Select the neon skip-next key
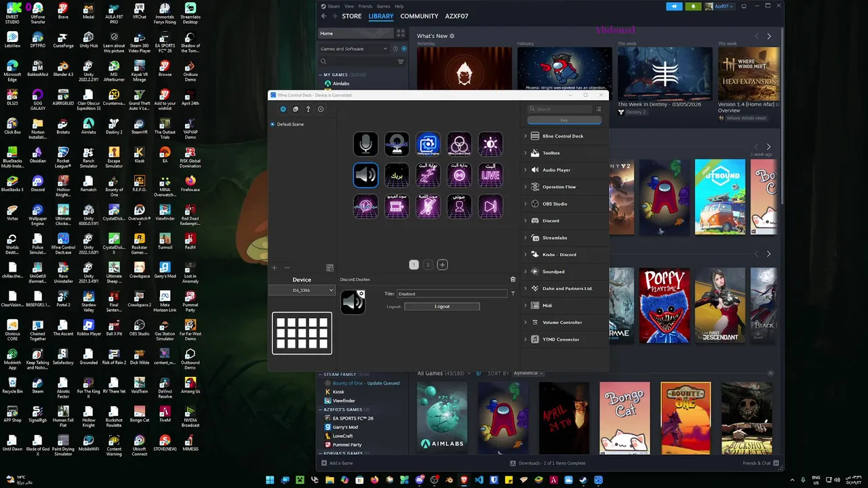Viewport: 868px width, 488px height. [x=490, y=206]
